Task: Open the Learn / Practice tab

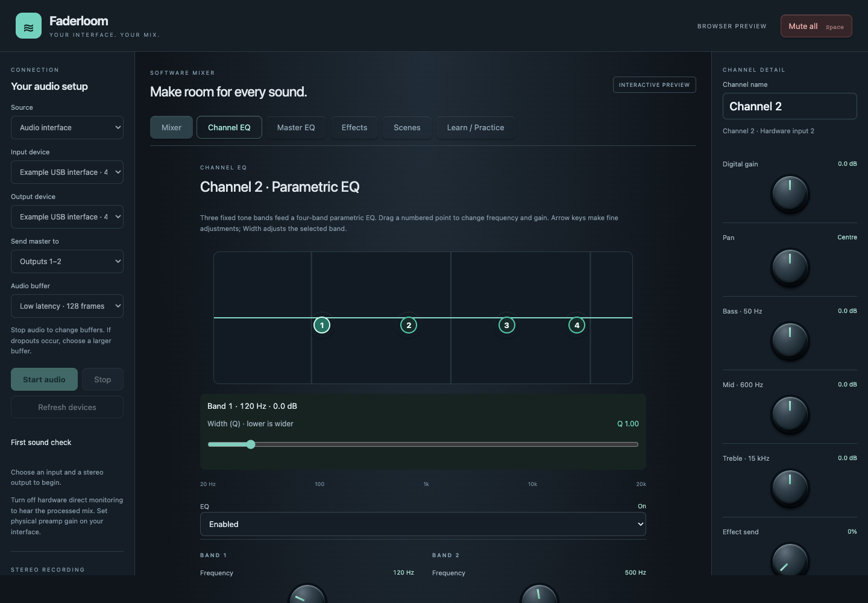Action: (x=476, y=127)
